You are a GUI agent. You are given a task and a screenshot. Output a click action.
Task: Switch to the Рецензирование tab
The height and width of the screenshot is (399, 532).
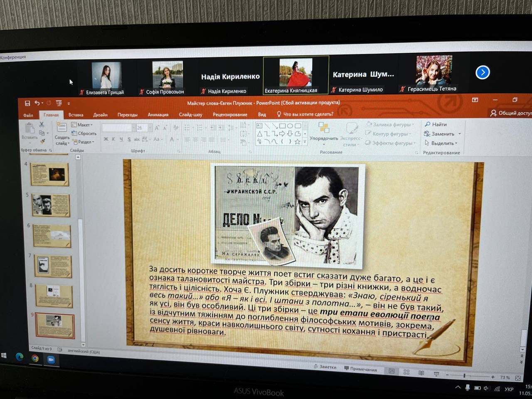(230, 114)
